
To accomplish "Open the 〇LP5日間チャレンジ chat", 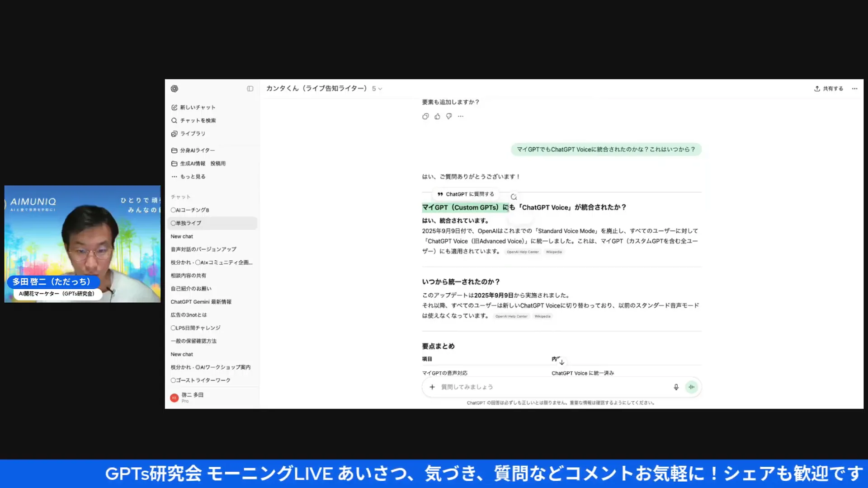I will (x=212, y=328).
